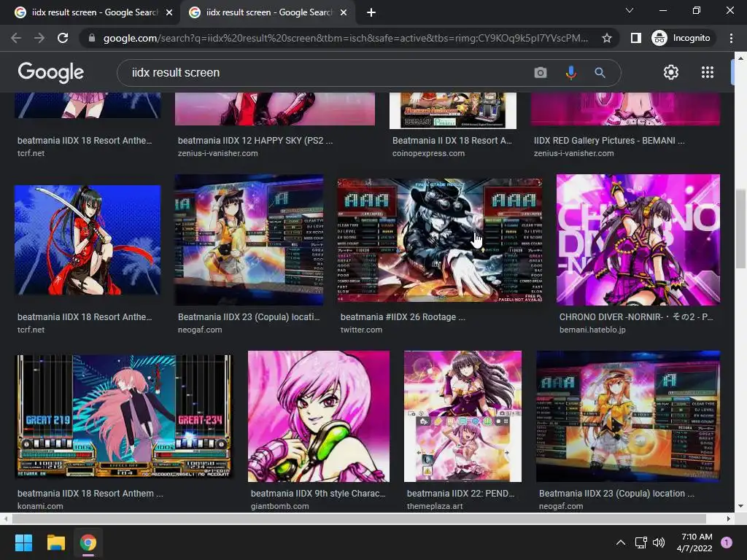Screen dimensions: 747x560
Task: Open the network status tray icon
Action: click(x=640, y=542)
